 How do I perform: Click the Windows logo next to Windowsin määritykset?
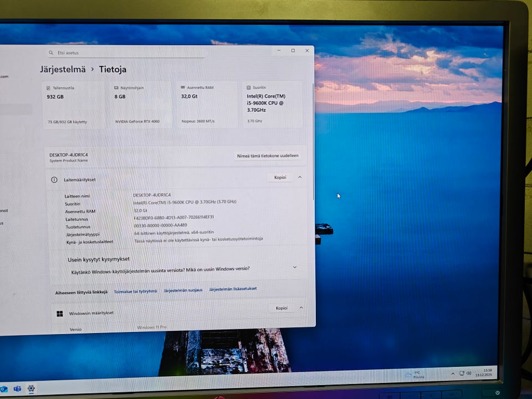click(60, 314)
